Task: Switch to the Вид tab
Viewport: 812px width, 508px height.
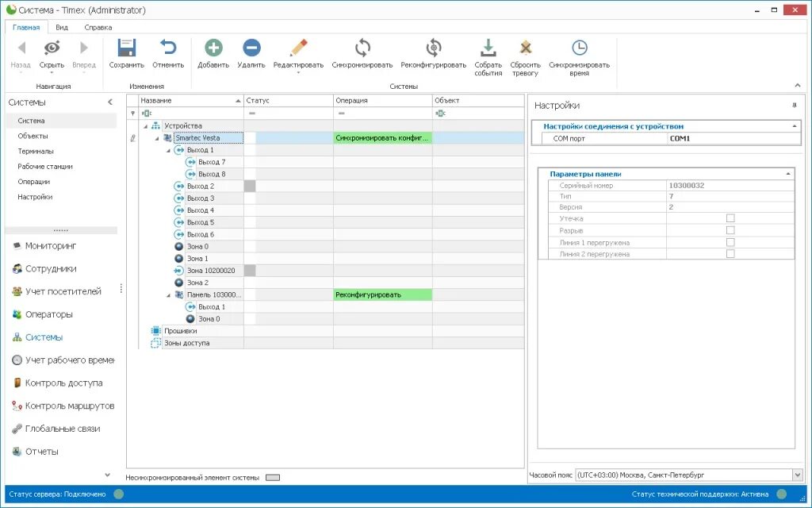Action: 62,28
